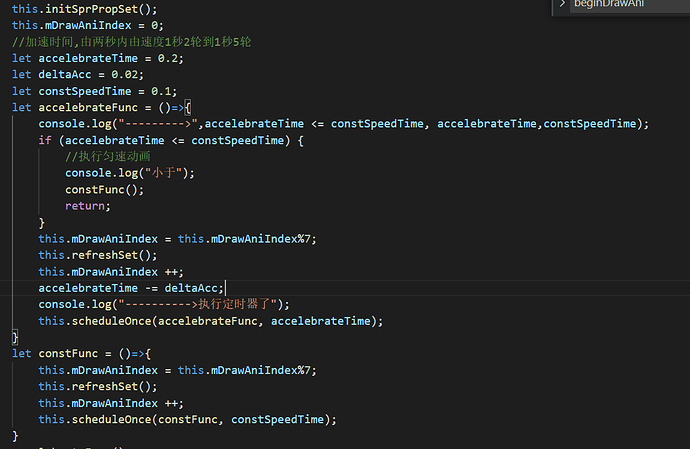690x449 pixels.
Task: Click the console.log line with accelebrateTime comparison
Action: tap(344, 124)
